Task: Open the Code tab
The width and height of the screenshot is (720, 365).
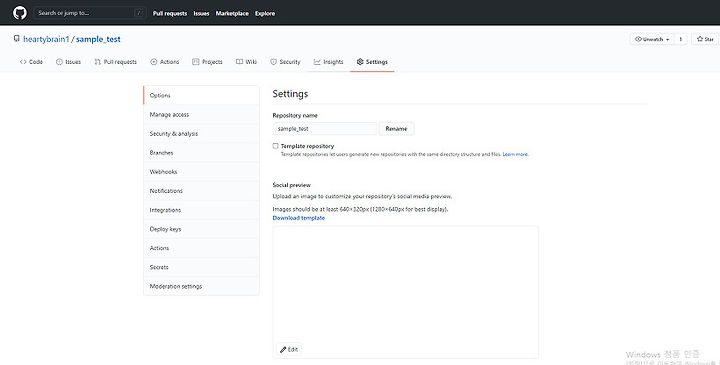Action: (31, 62)
